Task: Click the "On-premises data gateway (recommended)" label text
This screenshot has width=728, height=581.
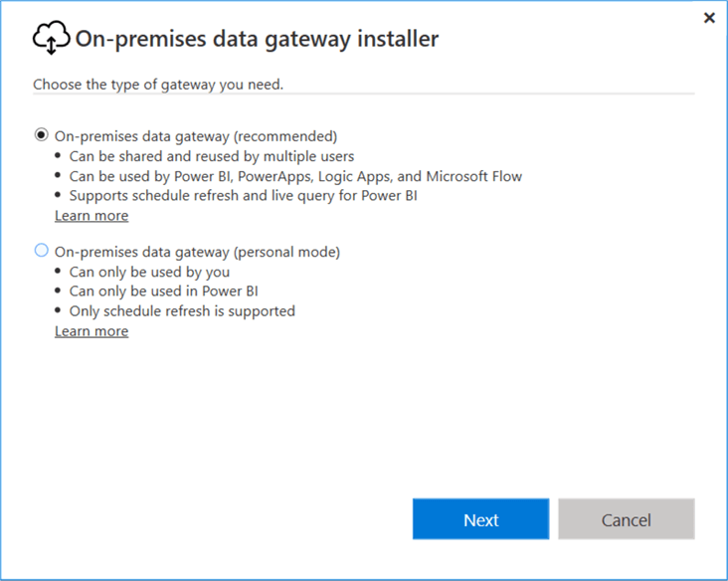Action: tap(196, 136)
